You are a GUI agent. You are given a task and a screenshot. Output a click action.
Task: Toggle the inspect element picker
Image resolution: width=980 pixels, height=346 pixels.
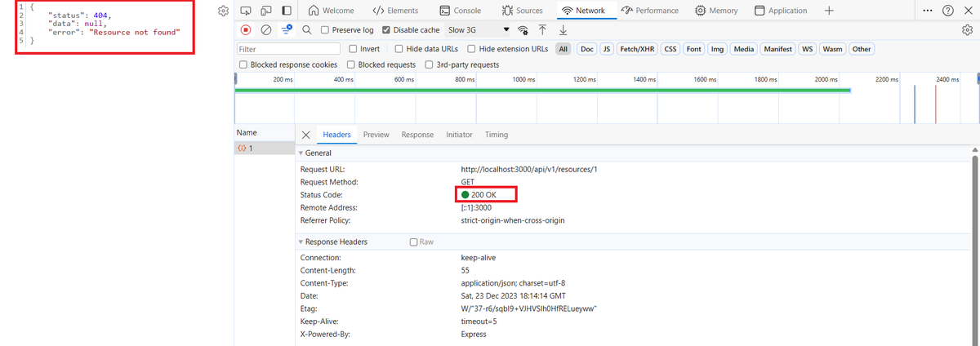coord(245,11)
